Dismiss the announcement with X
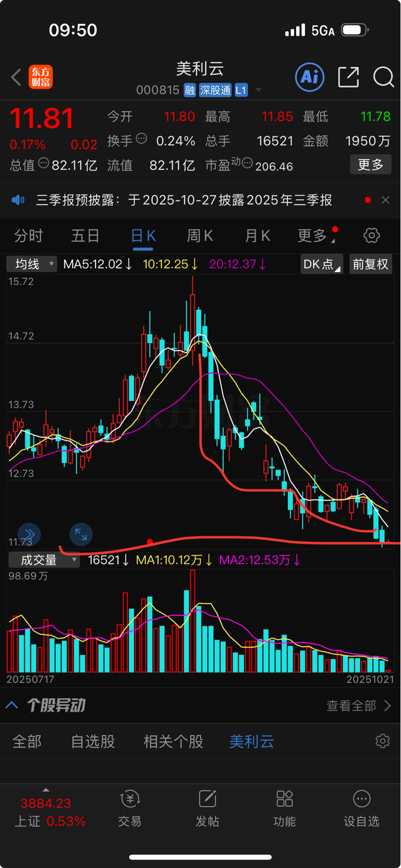 385,200
